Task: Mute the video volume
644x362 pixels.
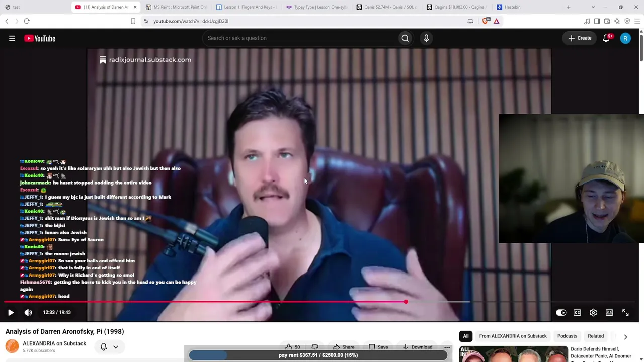Action: pos(28,312)
